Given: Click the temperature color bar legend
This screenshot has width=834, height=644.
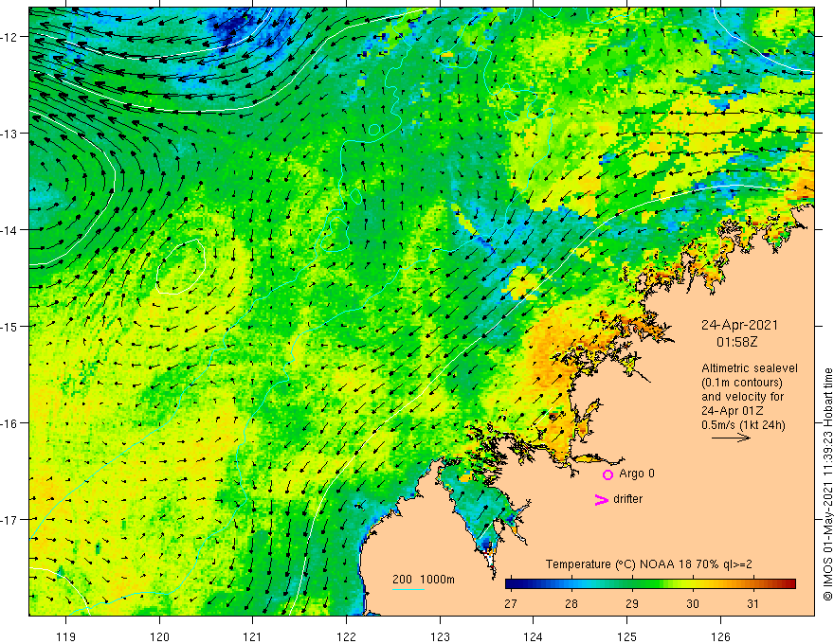Looking at the screenshot, I should click(650, 584).
